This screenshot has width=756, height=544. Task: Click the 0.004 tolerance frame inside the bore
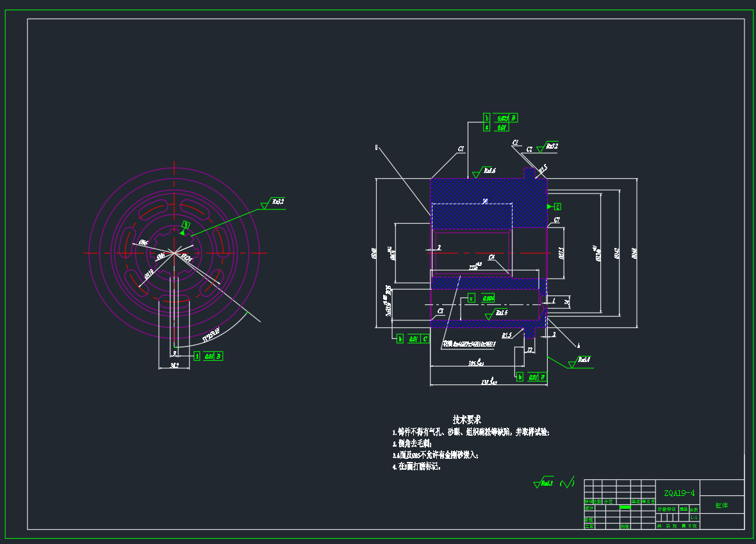click(x=481, y=298)
